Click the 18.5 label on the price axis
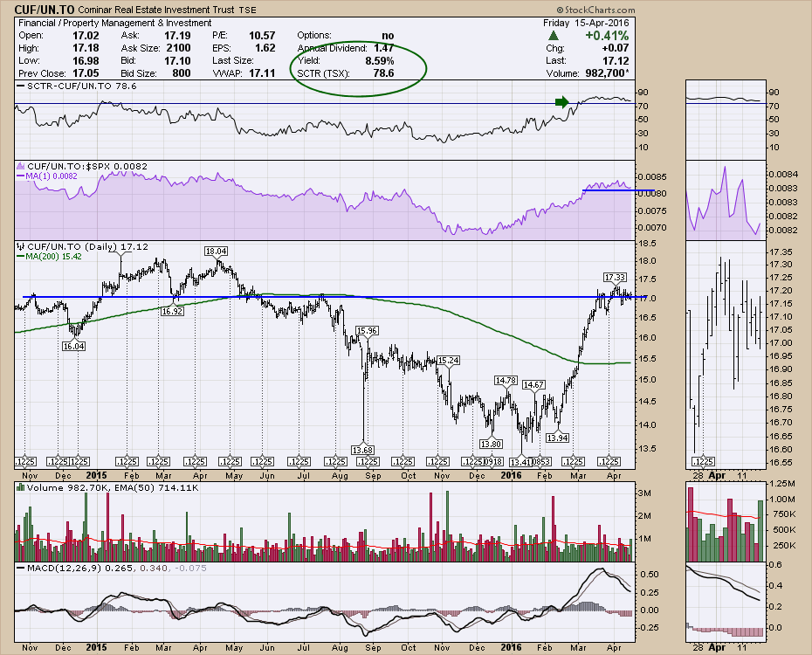Screen dimensions: 812x655 [647, 244]
